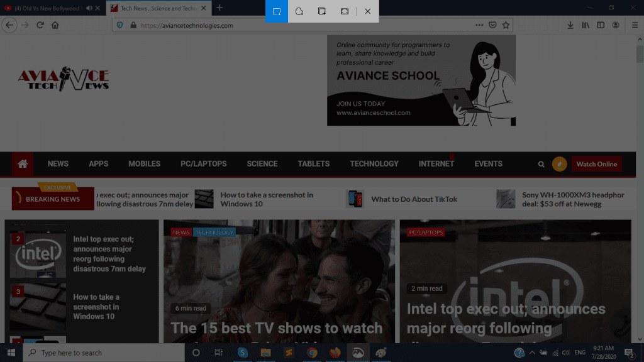Open Firefox downloads arrow icon
Image resolution: width=644 pixels, height=362 pixels.
(x=570, y=25)
